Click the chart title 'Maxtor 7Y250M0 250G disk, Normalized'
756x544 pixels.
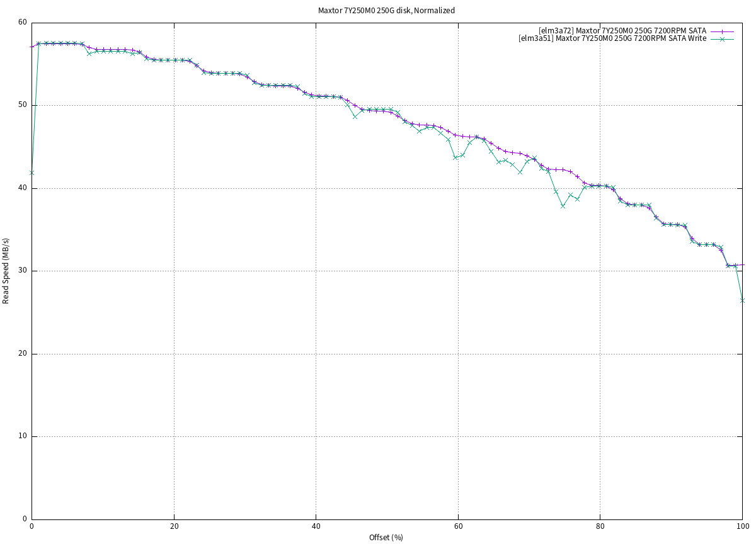click(377, 10)
